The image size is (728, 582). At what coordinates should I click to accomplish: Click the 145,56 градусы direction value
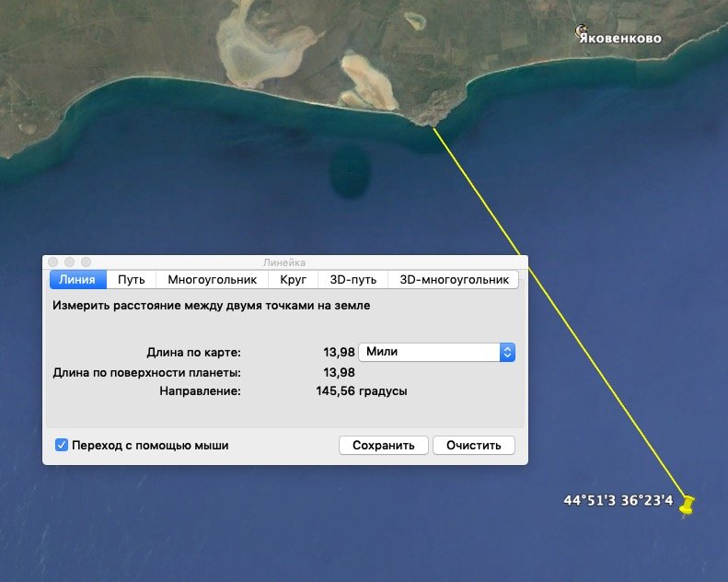tap(362, 391)
